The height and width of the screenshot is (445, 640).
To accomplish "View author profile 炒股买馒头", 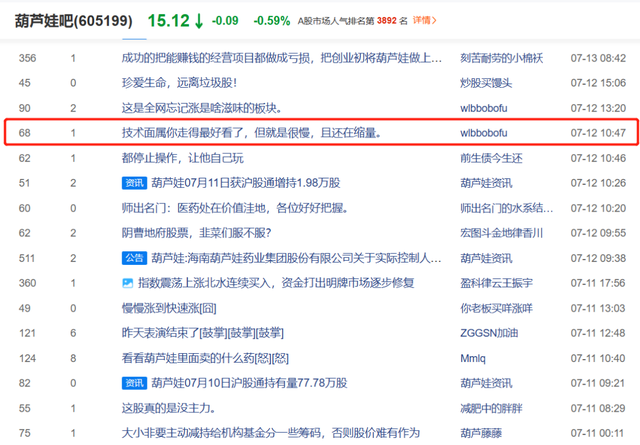I will click(x=486, y=83).
